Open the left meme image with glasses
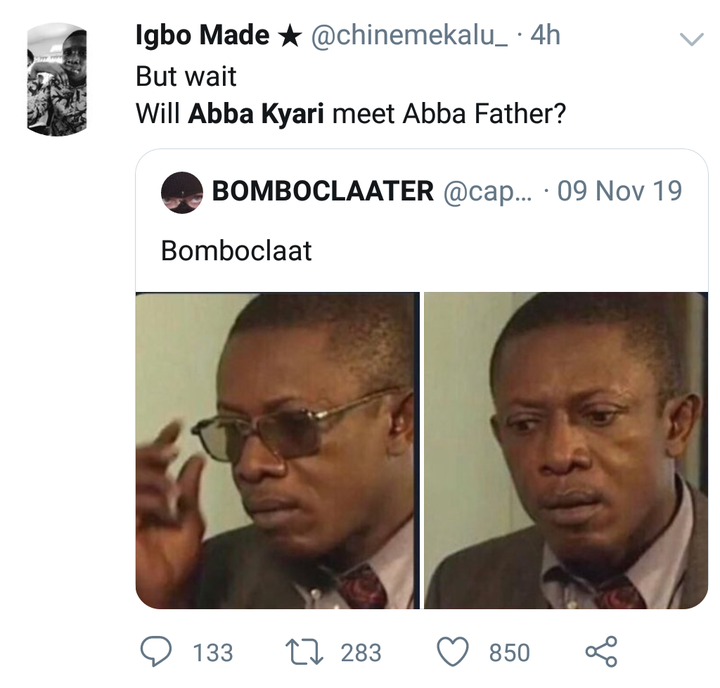Image resolution: width=720 pixels, height=688 pixels. click(x=277, y=451)
